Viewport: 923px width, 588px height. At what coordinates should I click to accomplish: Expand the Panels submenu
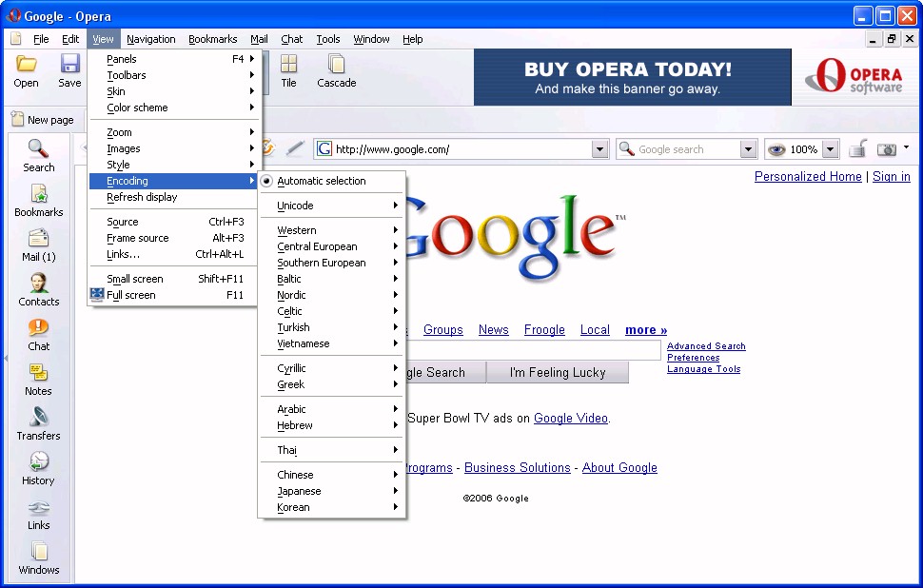tap(173, 59)
